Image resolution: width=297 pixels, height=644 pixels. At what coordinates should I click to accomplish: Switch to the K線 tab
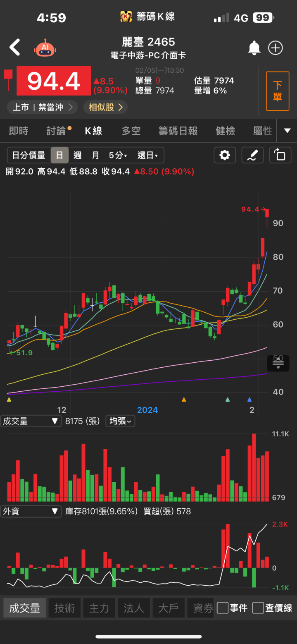tap(94, 131)
